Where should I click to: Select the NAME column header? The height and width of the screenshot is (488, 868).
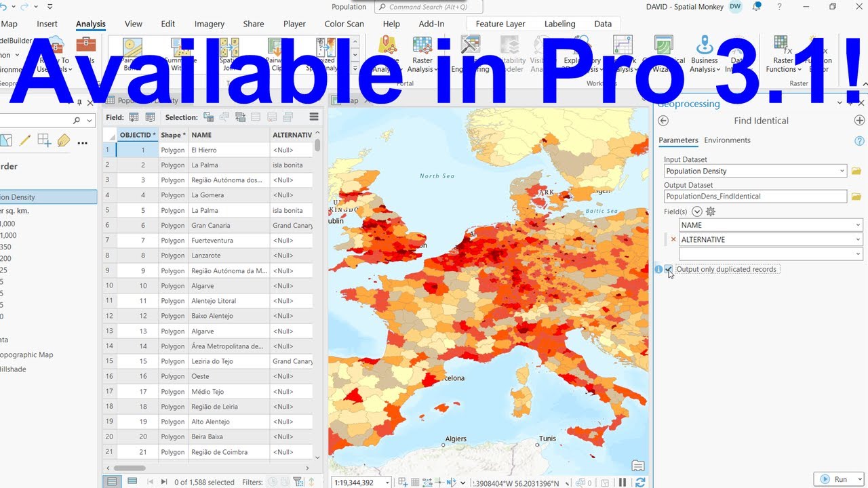[x=228, y=135]
